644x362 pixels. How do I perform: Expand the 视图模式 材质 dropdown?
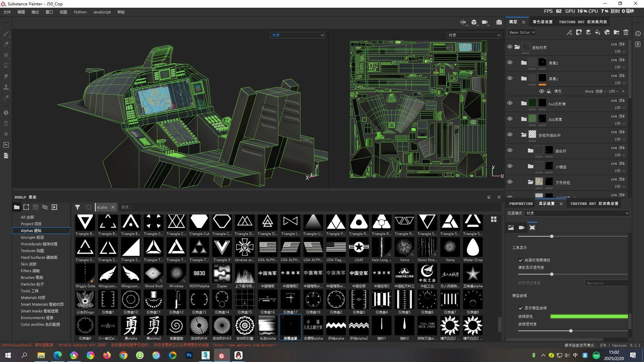point(577,213)
